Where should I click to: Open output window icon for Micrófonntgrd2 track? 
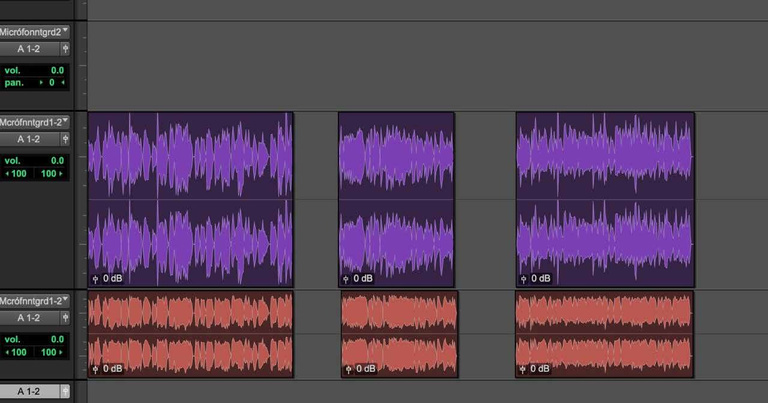pyautogui.click(x=65, y=48)
